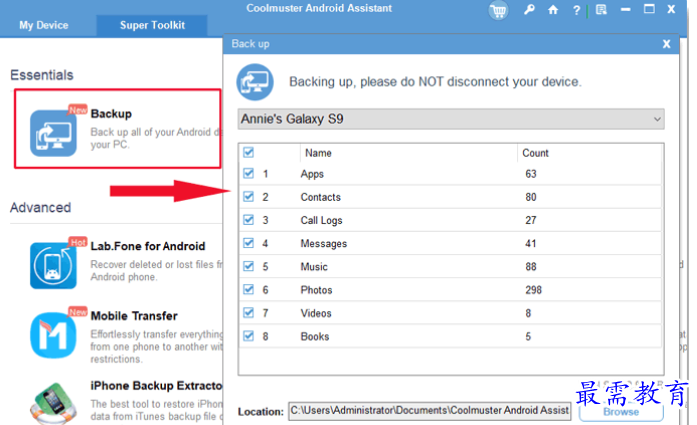The width and height of the screenshot is (697, 425).
Task: Switch to the Super Toolkit tab
Action: click(x=152, y=25)
